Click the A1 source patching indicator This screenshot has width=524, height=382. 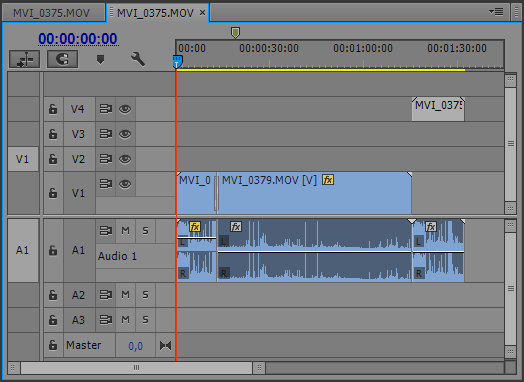coord(23,250)
